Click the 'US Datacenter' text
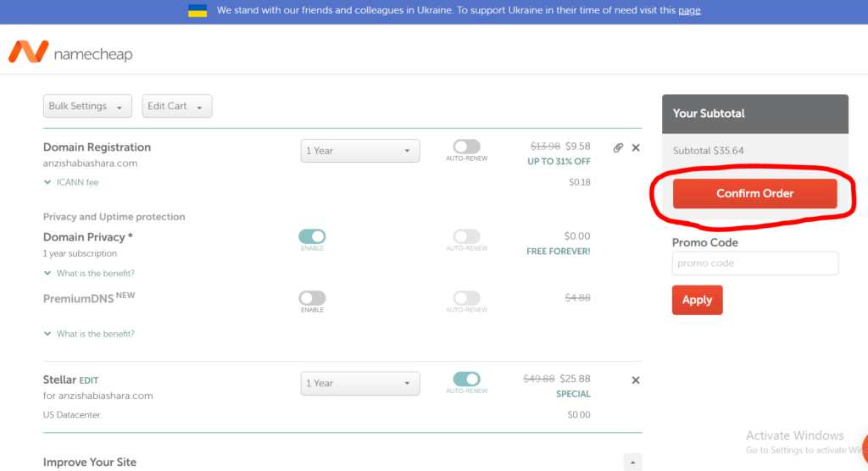 (71, 414)
